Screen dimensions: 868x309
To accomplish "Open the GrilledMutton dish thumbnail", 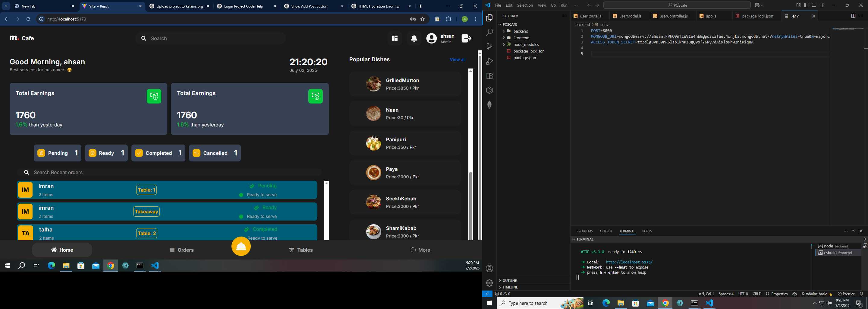I will coord(373,84).
